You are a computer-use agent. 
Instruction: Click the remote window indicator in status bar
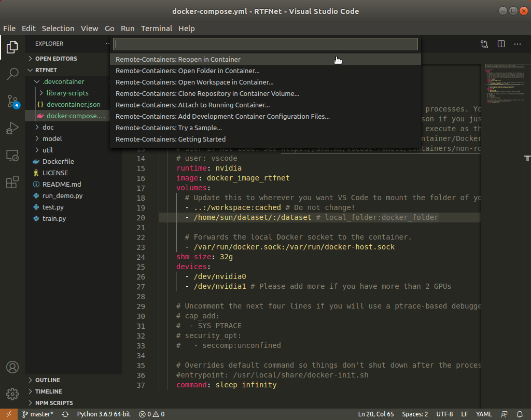click(9, 414)
